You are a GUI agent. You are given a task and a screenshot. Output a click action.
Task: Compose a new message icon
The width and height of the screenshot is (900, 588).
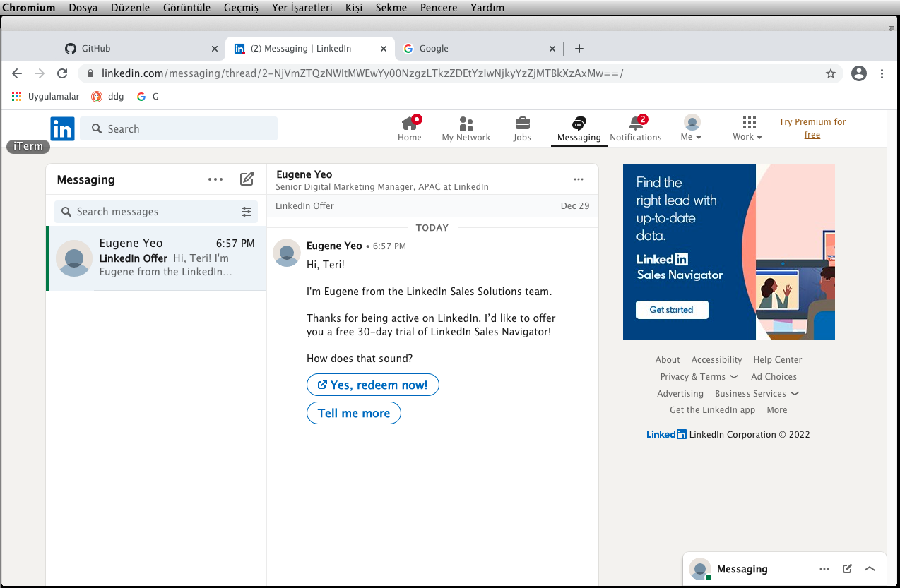coord(247,179)
